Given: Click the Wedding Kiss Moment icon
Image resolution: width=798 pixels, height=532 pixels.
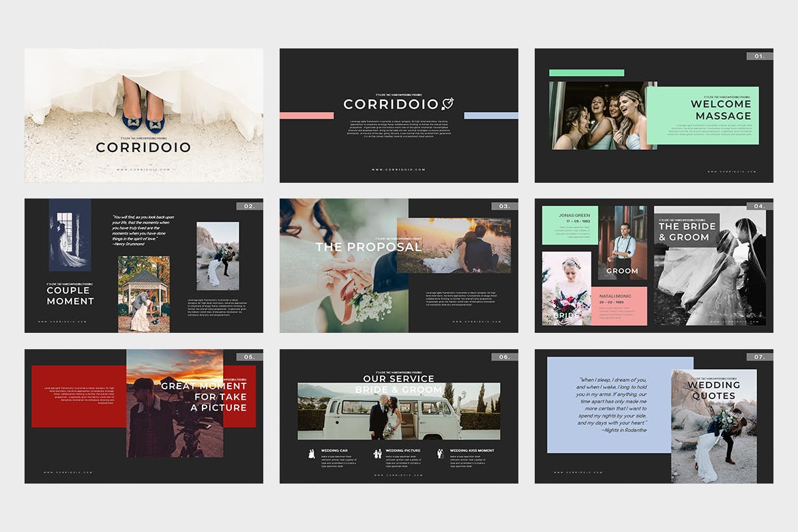Looking at the screenshot, I should (x=441, y=454).
